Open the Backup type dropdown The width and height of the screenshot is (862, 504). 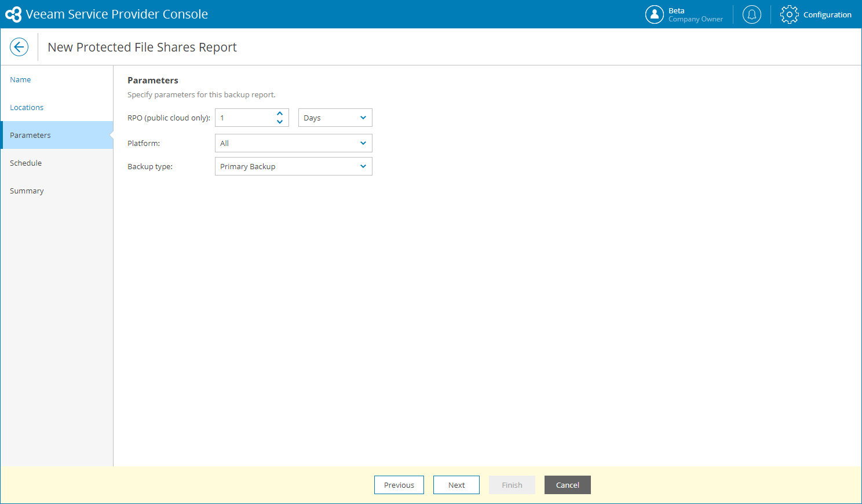294,166
